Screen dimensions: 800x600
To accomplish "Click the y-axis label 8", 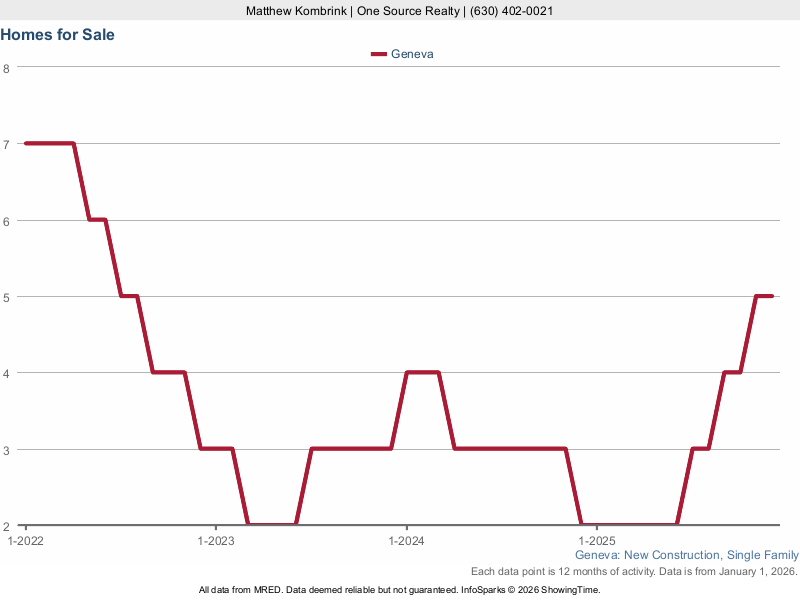I will [x=6, y=68].
